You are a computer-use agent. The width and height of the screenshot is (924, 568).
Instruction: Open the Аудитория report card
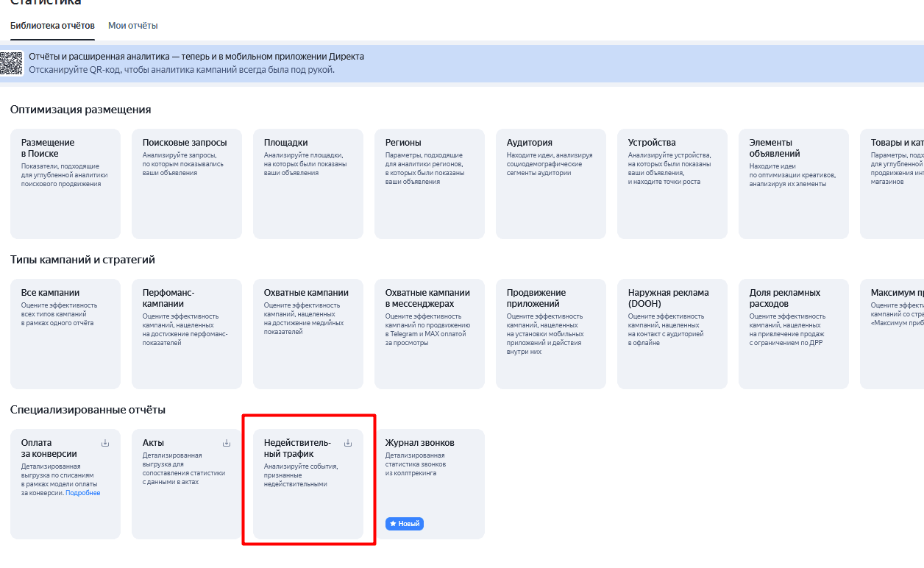pos(551,184)
